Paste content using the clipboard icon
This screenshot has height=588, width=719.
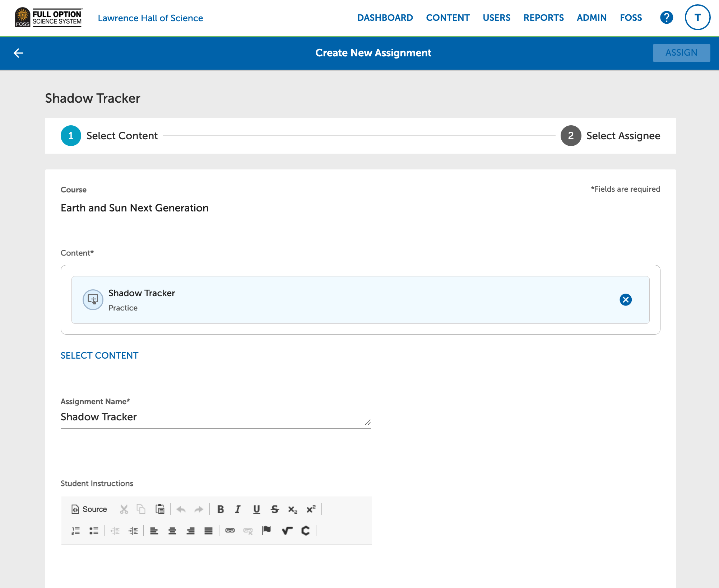point(160,509)
